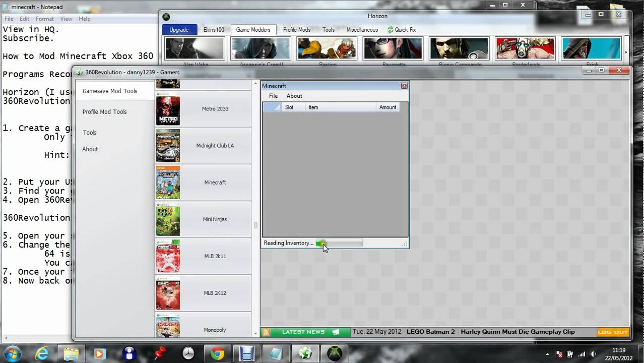Open Windows Explorer folder on the taskbar

[x=72, y=353]
